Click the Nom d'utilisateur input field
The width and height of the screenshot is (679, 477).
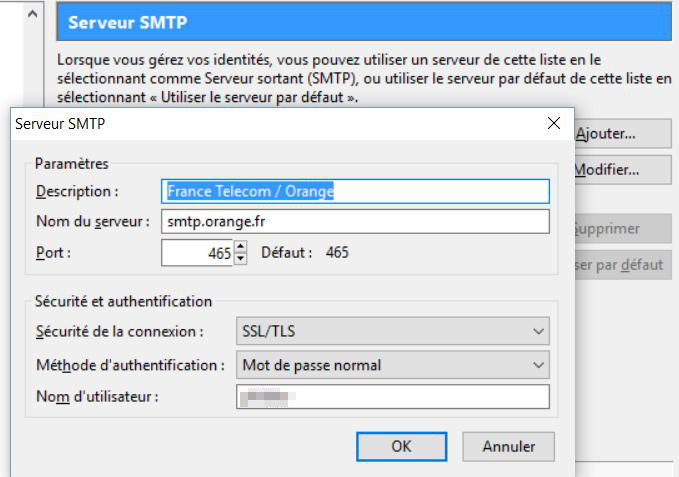tap(392, 398)
